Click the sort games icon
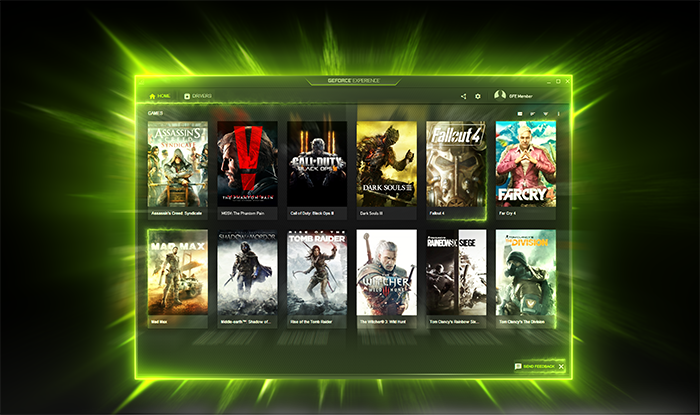 [x=533, y=114]
